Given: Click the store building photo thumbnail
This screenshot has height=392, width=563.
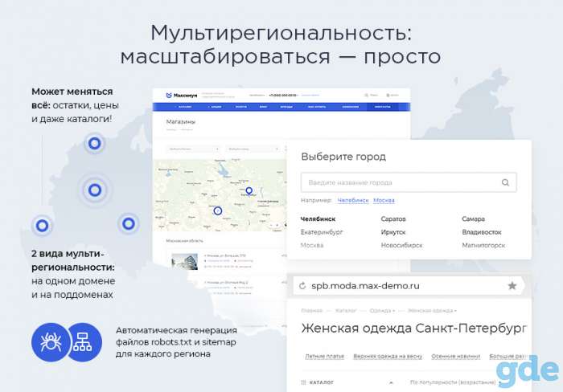Looking at the screenshot, I should point(184,261).
